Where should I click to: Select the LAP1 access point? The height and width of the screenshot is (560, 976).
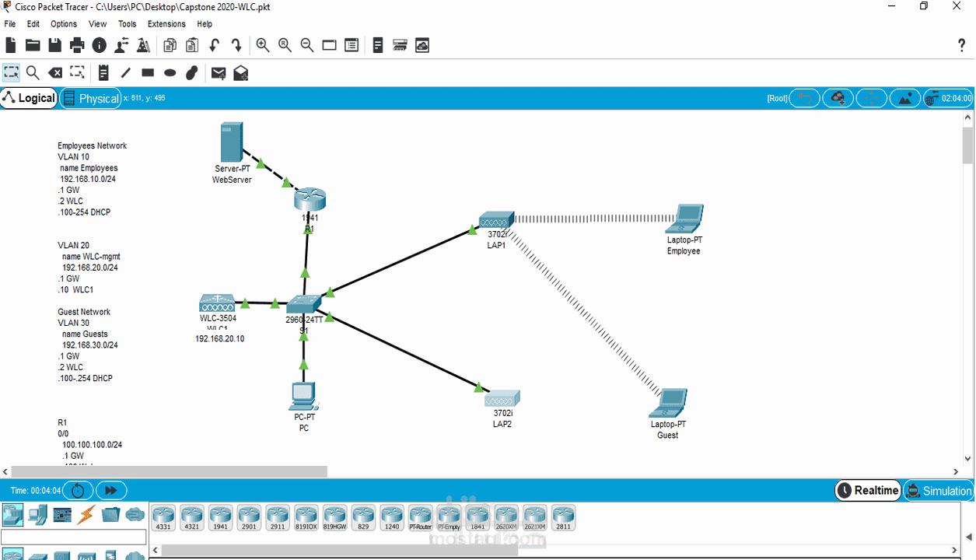coord(496,220)
